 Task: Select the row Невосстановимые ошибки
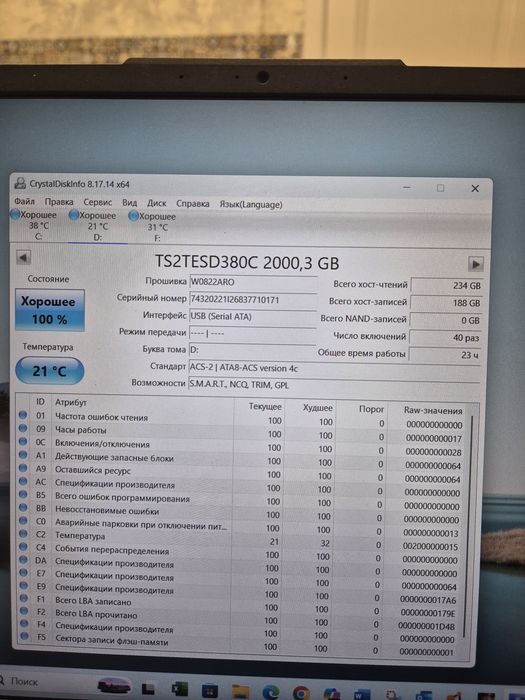click(x=242, y=513)
